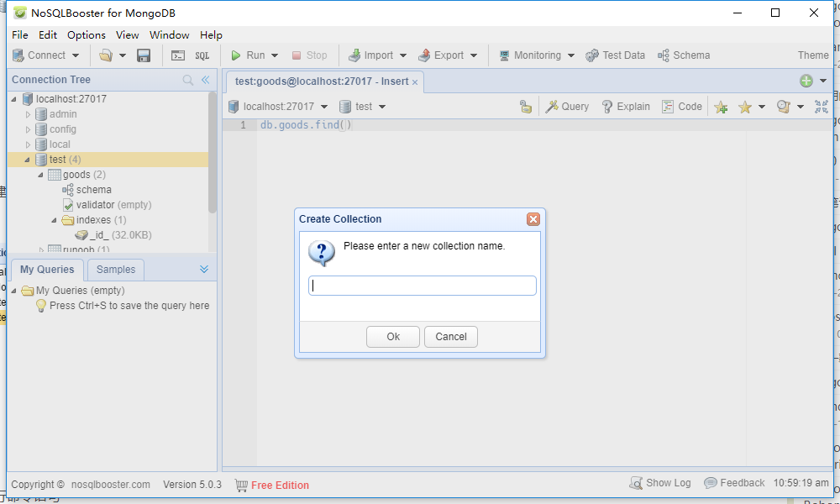Open the Options menu
Viewport: 840px width, 504px height.
coord(87,34)
